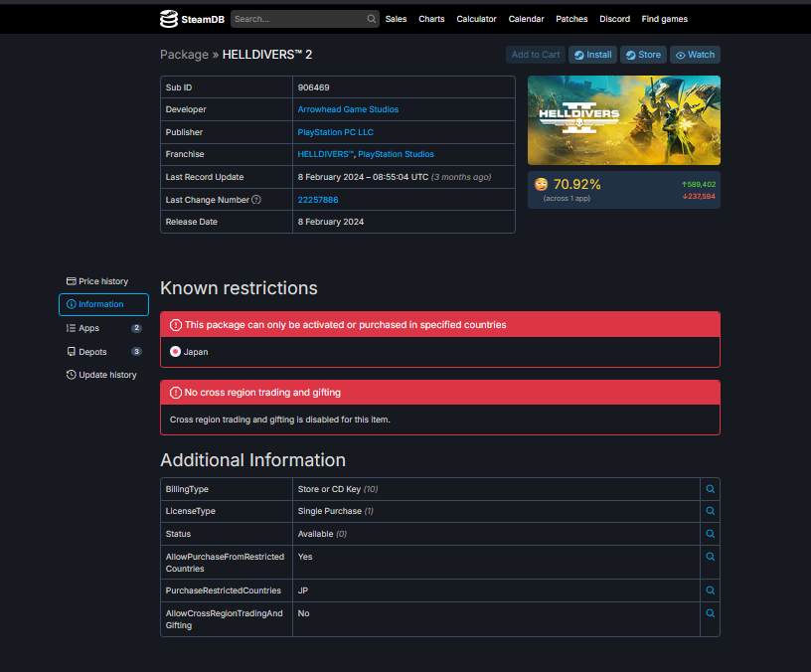Click the Sub ID value 906469
Viewport: 811px width, 672px height.
pyautogui.click(x=313, y=87)
